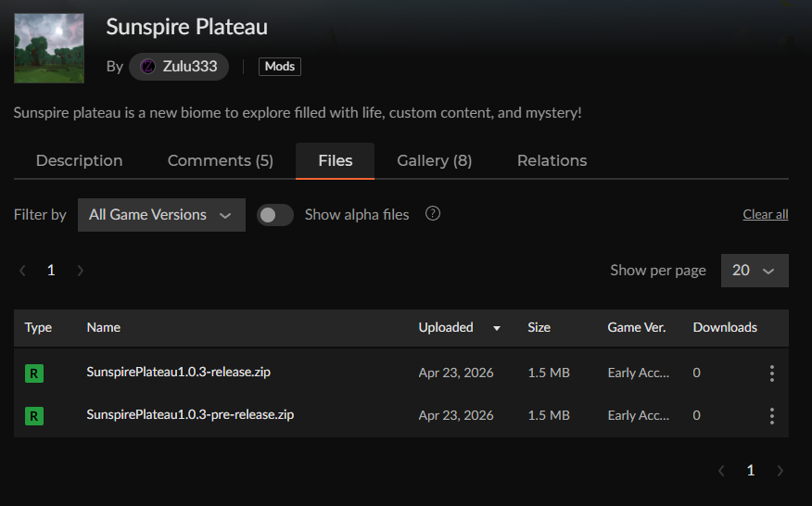Go to next page using top-left arrow
The height and width of the screenshot is (506, 812).
(81, 271)
